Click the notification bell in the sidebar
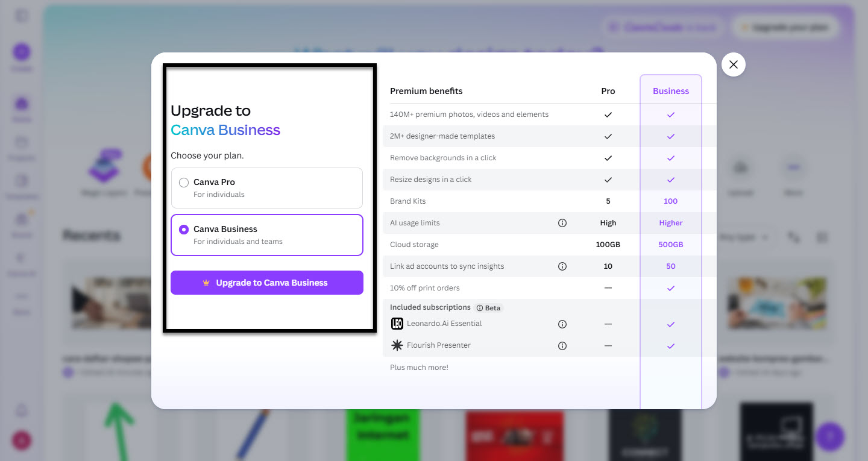868x461 pixels. click(x=21, y=410)
